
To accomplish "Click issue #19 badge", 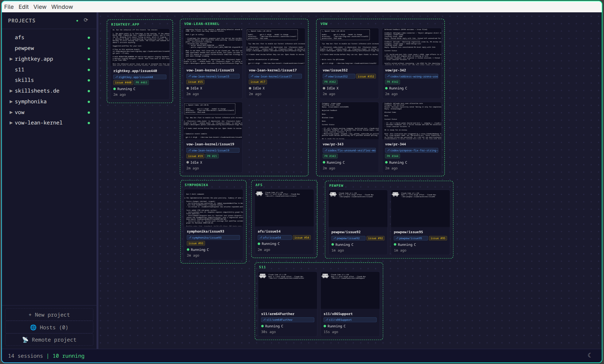I will [195, 156].
